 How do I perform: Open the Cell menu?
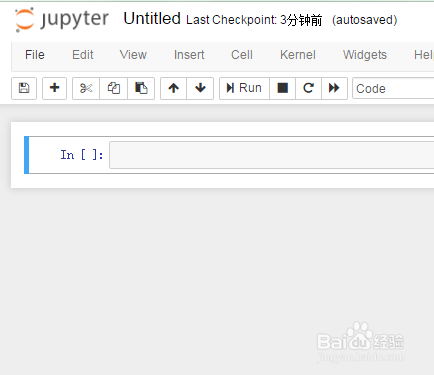(x=242, y=55)
